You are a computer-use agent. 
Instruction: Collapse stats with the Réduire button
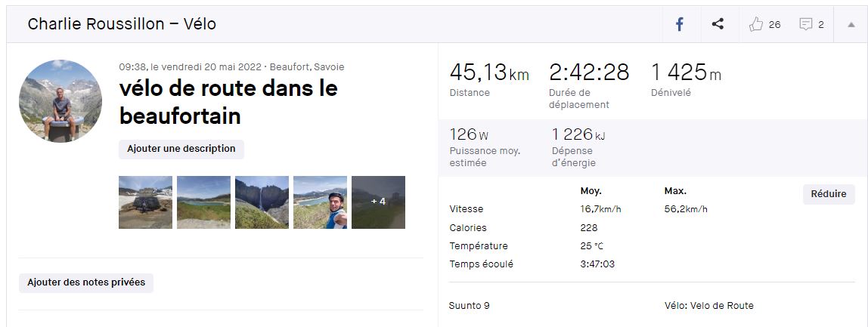click(x=829, y=194)
